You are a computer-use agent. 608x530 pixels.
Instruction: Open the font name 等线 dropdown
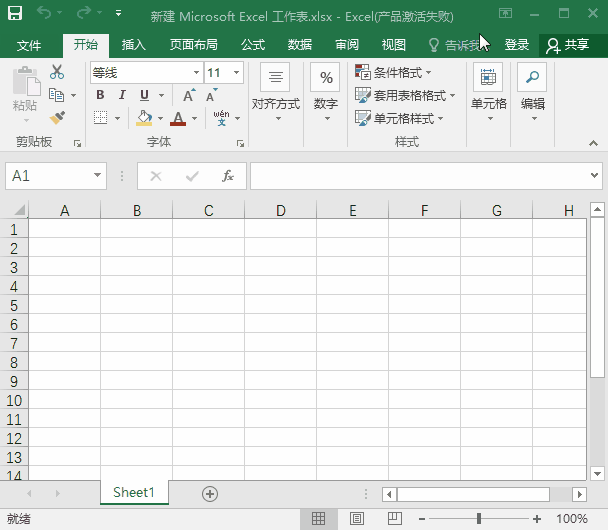(x=196, y=73)
